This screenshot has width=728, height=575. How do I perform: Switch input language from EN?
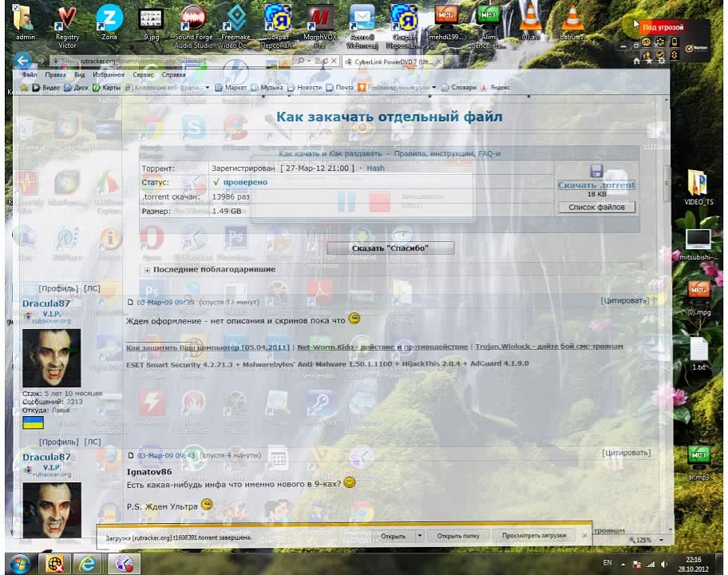point(607,563)
